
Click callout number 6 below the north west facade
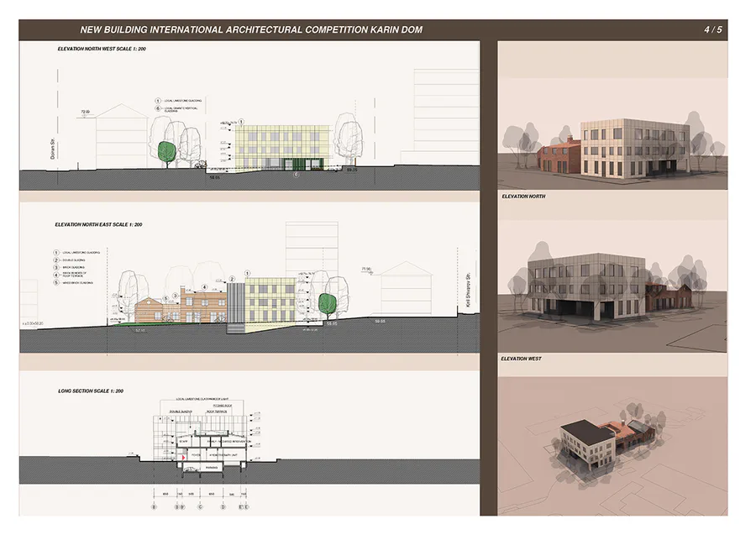point(296,175)
